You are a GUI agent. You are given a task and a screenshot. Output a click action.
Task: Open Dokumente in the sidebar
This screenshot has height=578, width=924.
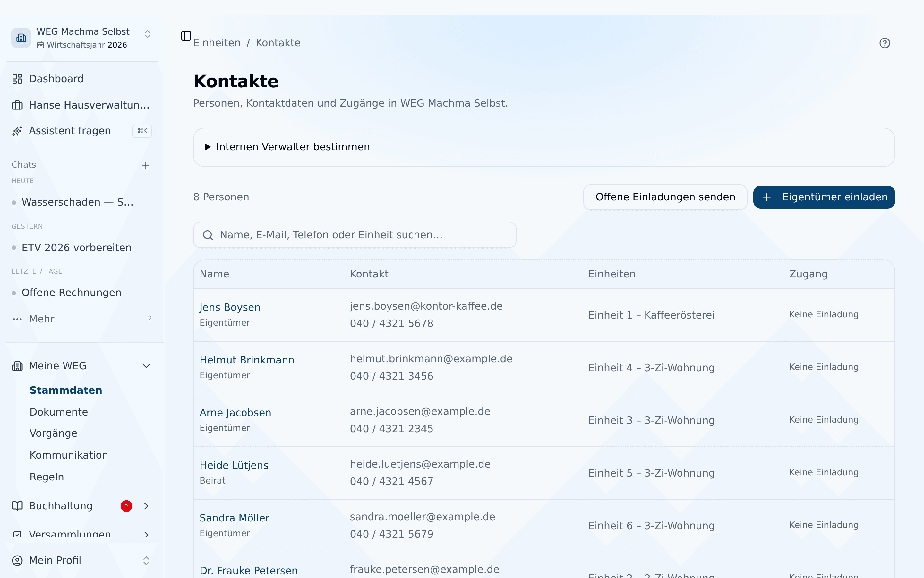coord(58,412)
